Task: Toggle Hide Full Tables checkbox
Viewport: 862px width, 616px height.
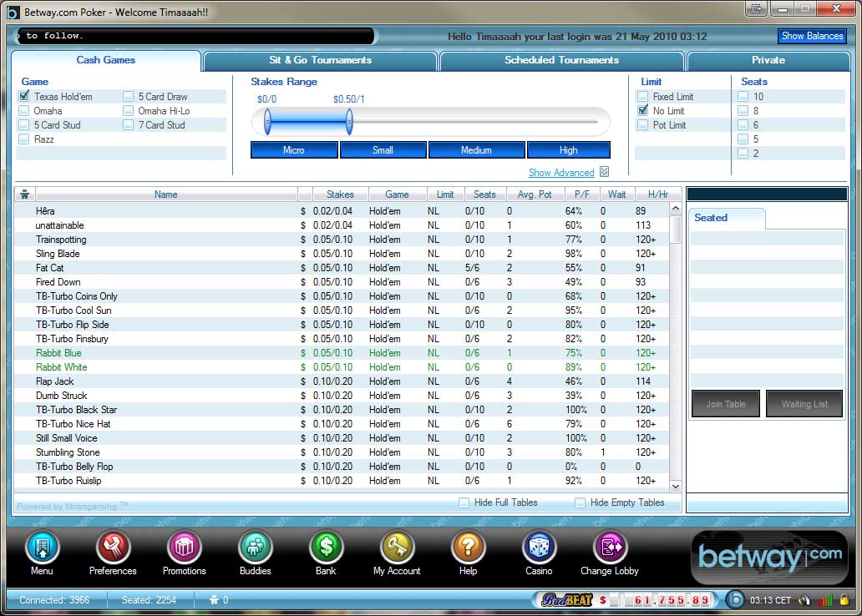Action: [x=464, y=502]
